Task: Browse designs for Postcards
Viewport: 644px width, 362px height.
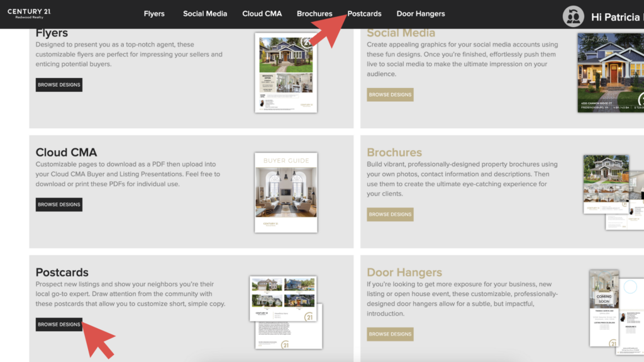Action: 58,324
